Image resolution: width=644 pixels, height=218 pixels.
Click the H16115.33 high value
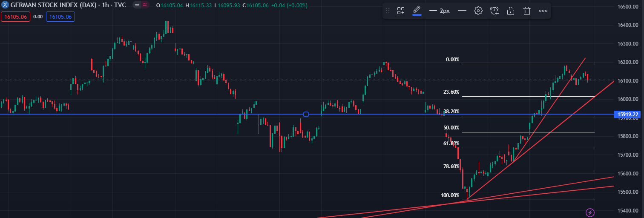coord(198,5)
